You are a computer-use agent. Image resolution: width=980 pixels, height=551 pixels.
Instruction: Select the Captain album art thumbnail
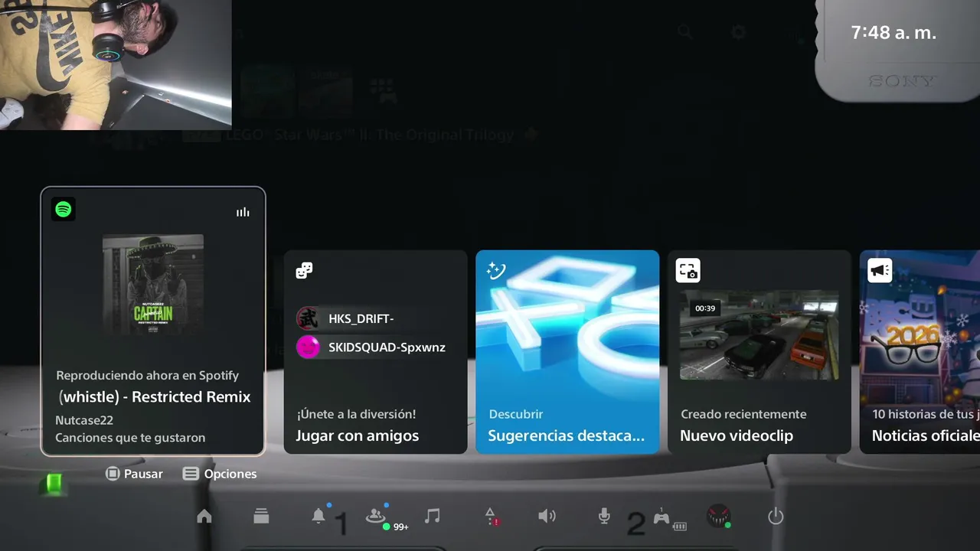(153, 285)
